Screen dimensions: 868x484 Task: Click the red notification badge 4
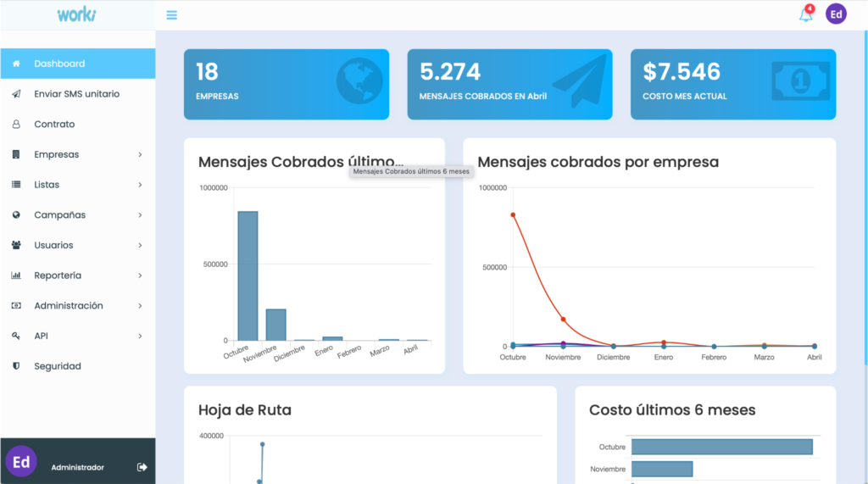(810, 8)
